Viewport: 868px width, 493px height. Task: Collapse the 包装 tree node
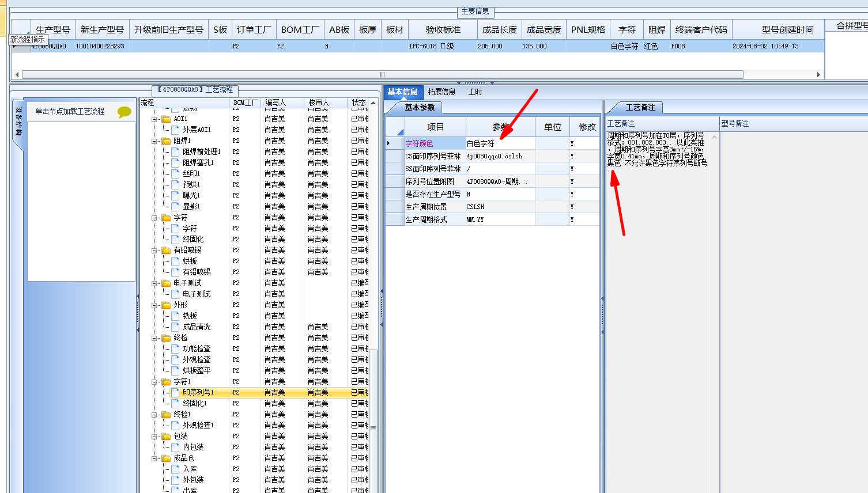154,437
